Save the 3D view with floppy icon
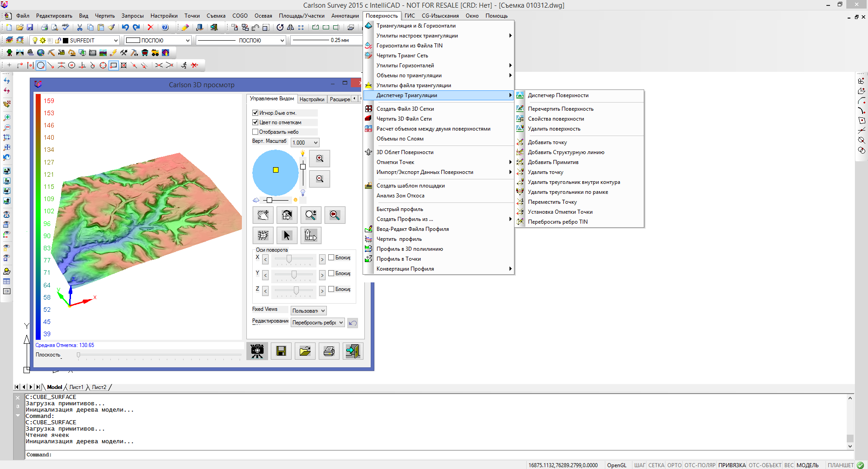The image size is (868, 469). 281,351
